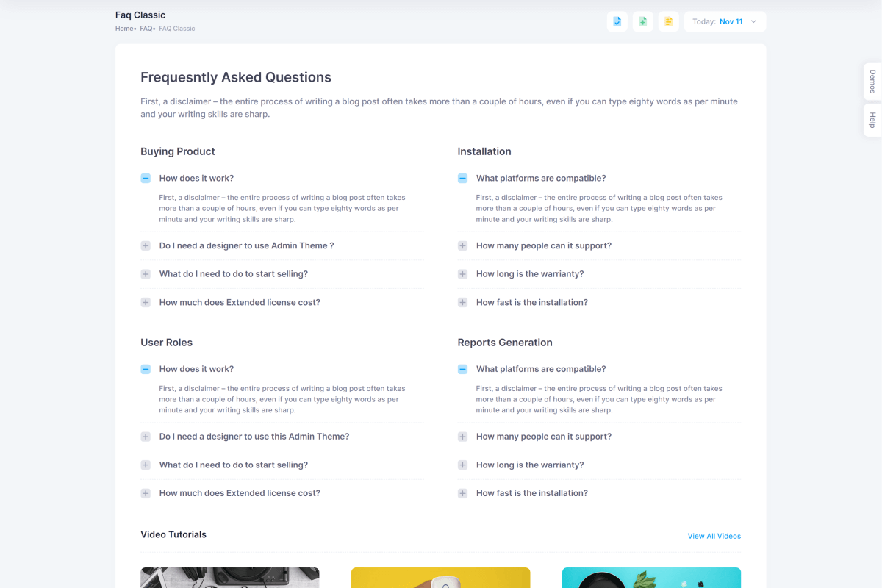Click the yellow document icon button
This screenshot has width=882, height=588.
(668, 22)
